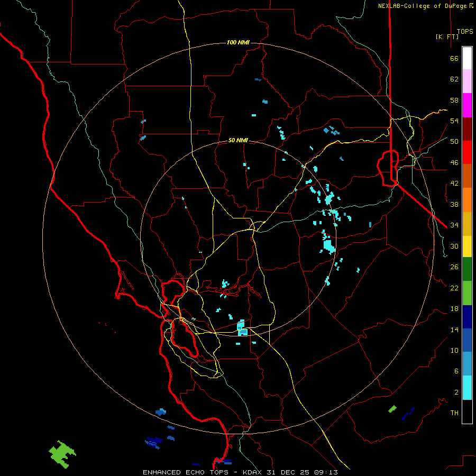The image size is (476, 476).
Task: Select the "TH" legend label
Action: tap(454, 413)
